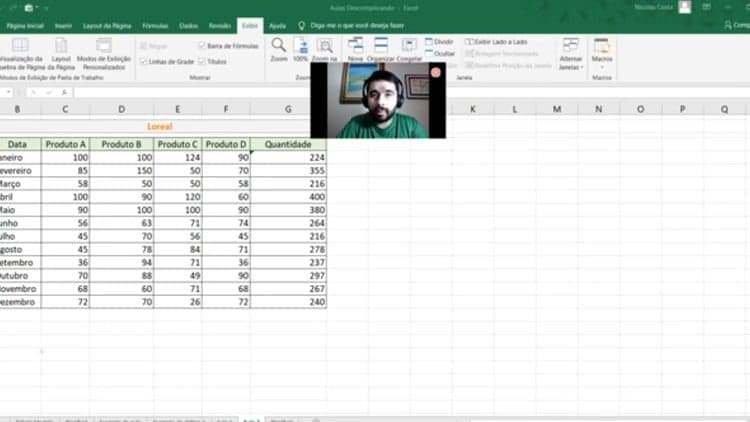The width and height of the screenshot is (750, 422).
Task: Click the Ocultar window button
Action: point(440,54)
